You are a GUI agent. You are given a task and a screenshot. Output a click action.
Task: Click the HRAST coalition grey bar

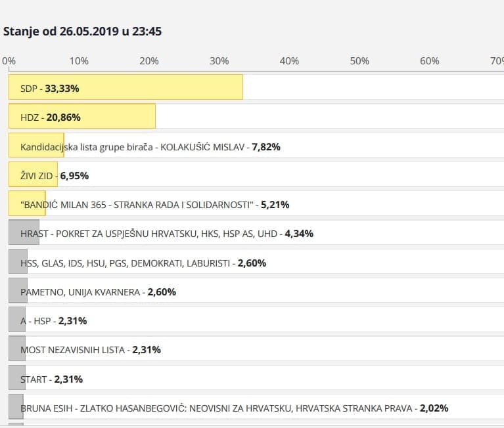(24, 233)
